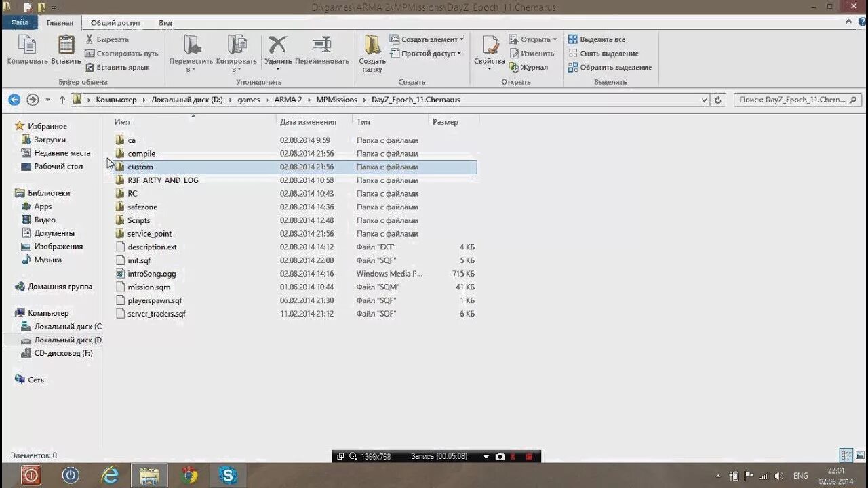Switch to Общий доступ tab
Image resolution: width=868 pixels, height=488 pixels.
coord(115,22)
